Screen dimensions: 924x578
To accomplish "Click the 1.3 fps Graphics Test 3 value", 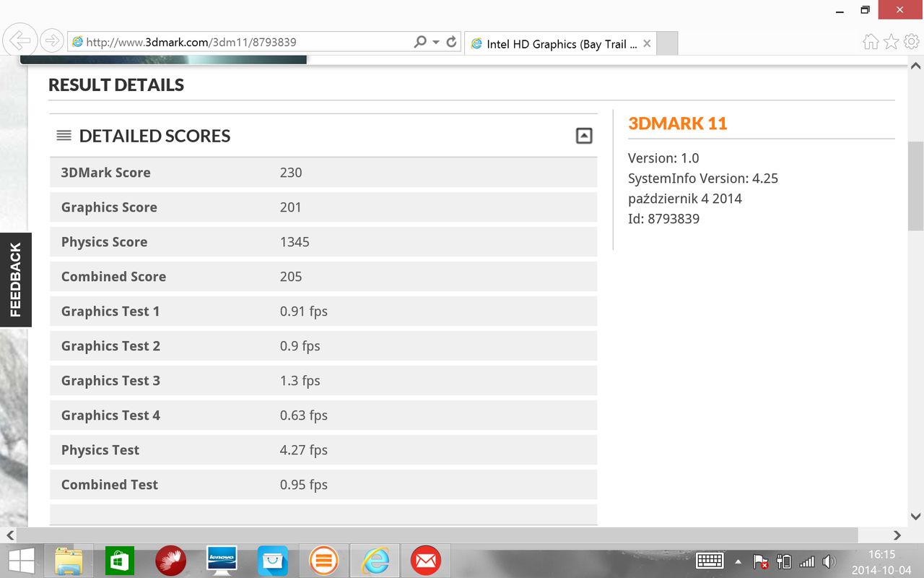I will 300,381.
